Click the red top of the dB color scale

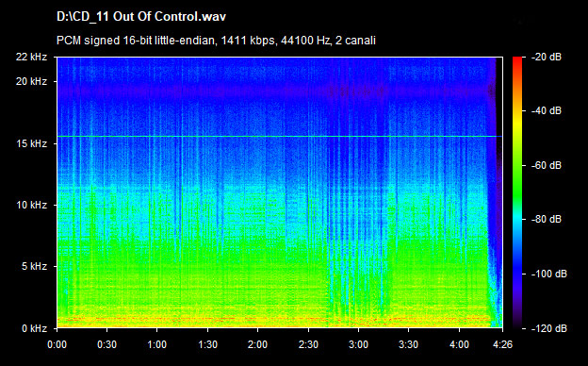(x=517, y=62)
